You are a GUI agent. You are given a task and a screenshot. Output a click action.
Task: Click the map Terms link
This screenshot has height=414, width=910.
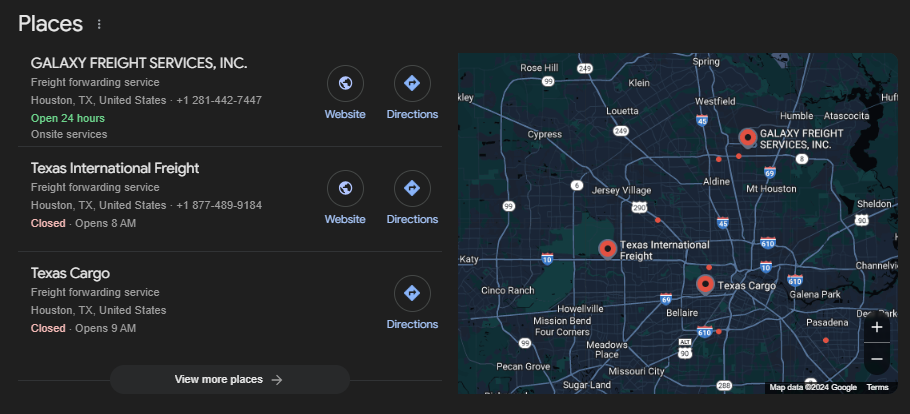click(877, 388)
